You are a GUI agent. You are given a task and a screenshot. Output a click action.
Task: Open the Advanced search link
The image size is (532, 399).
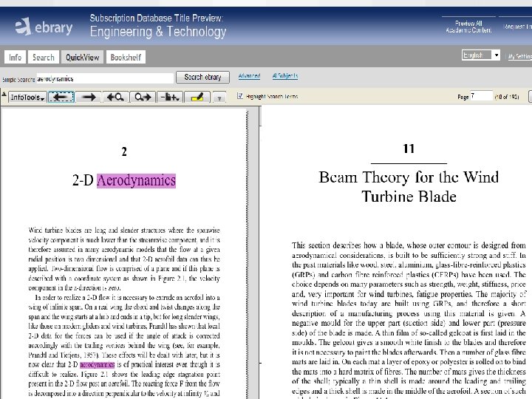point(249,75)
